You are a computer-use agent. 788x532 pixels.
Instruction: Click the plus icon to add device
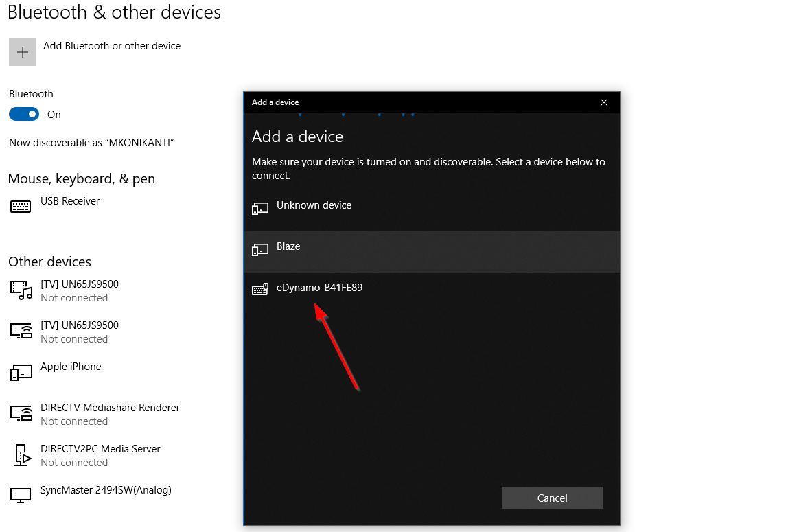click(x=23, y=52)
